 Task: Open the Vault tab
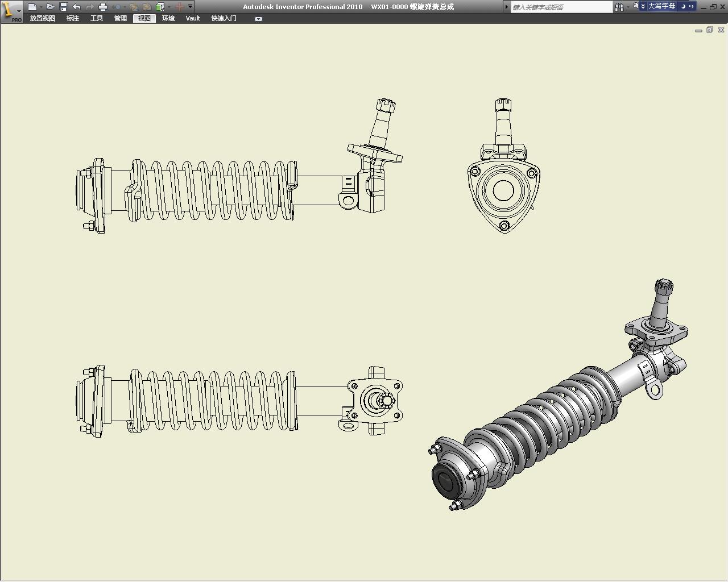(193, 18)
